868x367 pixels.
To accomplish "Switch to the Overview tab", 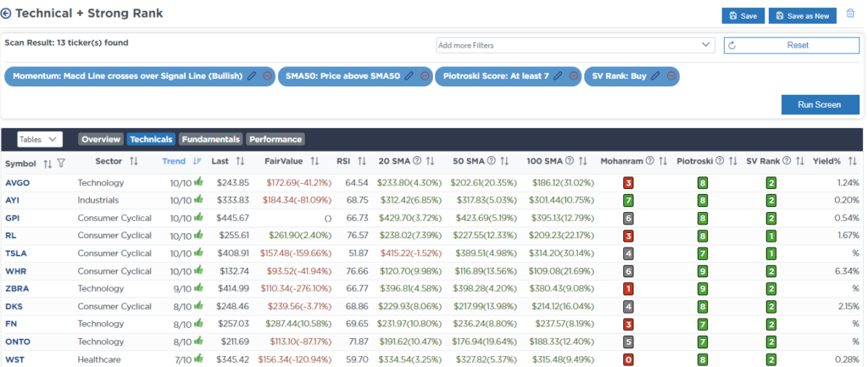I will [102, 140].
